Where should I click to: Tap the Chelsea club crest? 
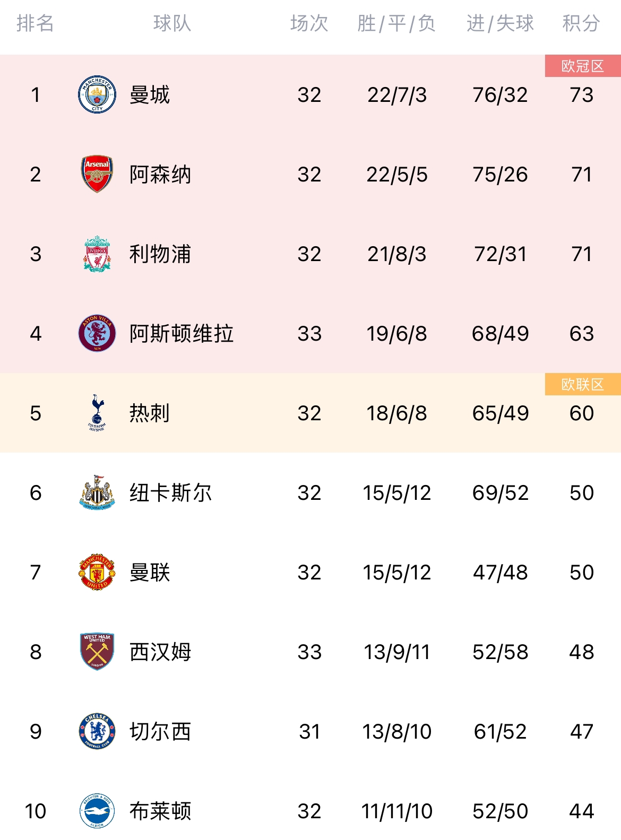tap(97, 731)
